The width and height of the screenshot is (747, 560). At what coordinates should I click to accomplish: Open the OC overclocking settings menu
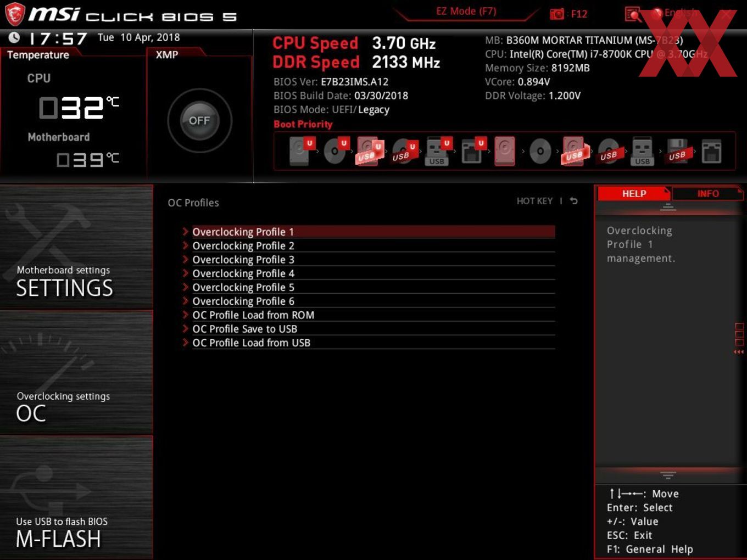coord(76,373)
